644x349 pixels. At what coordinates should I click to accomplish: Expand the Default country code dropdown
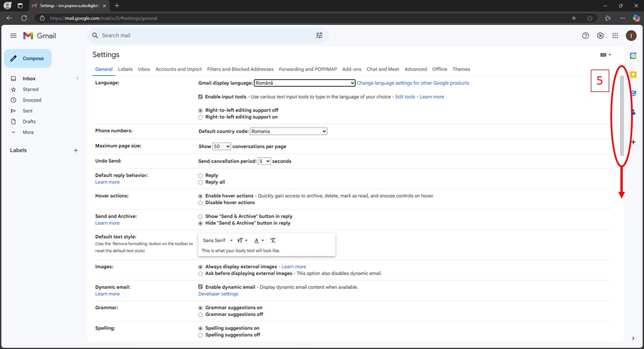tap(288, 131)
